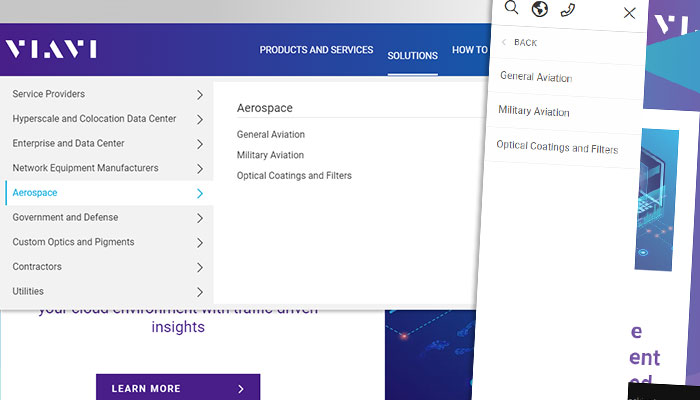Open Military Aviation in desktop submenu
The image size is (700, 400).
click(x=270, y=155)
